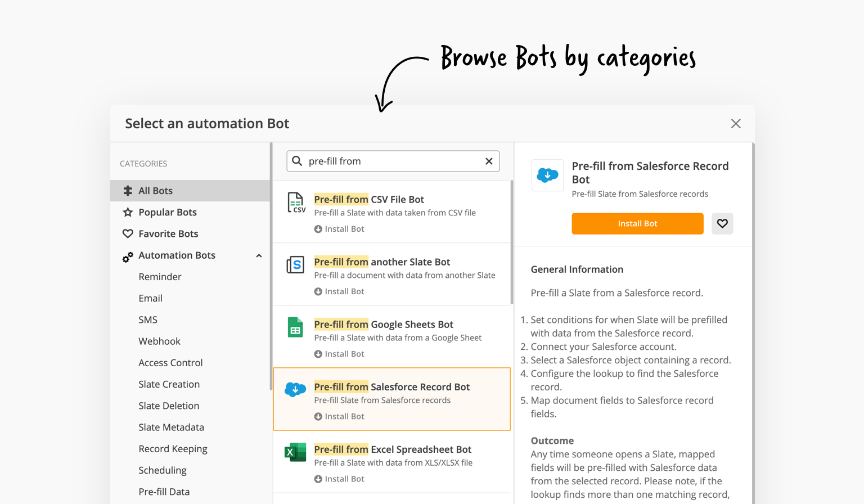This screenshot has width=864, height=504.
Task: Click the Excel Spreadsheet bot icon
Action: coord(295,452)
